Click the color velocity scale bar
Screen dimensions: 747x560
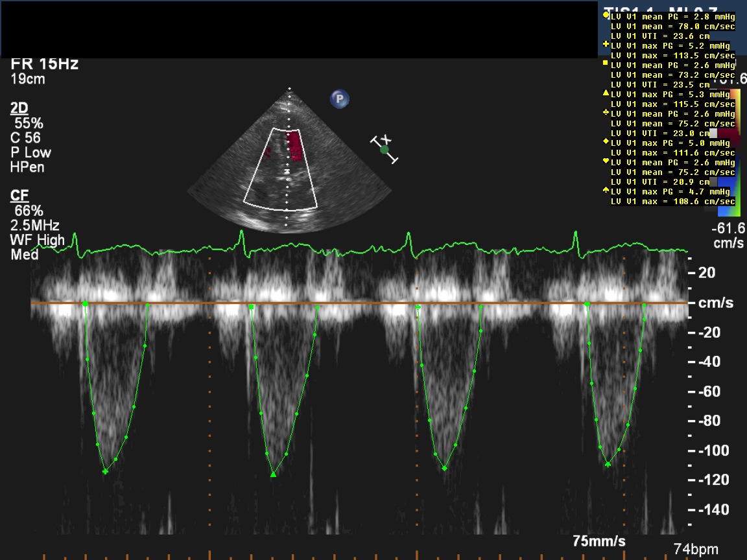(x=739, y=149)
